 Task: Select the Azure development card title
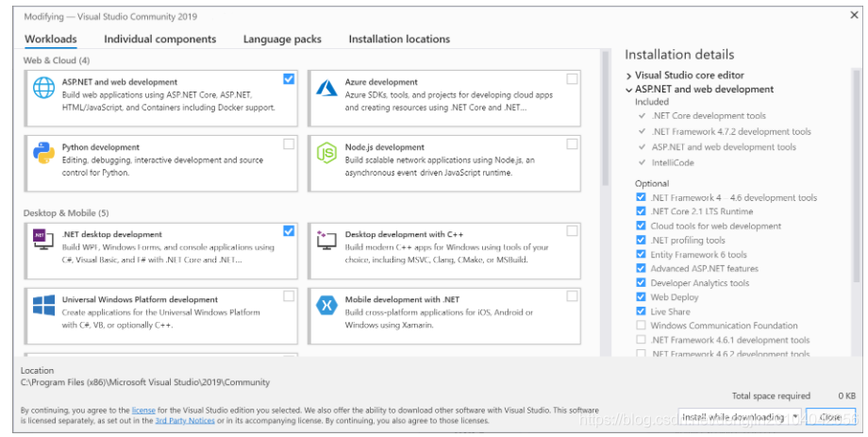pos(381,82)
